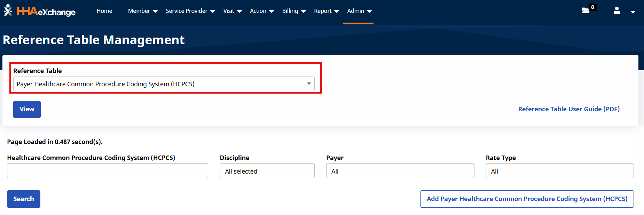The image size is (644, 215).
Task: Go to the Home menu item
Action: (x=104, y=11)
